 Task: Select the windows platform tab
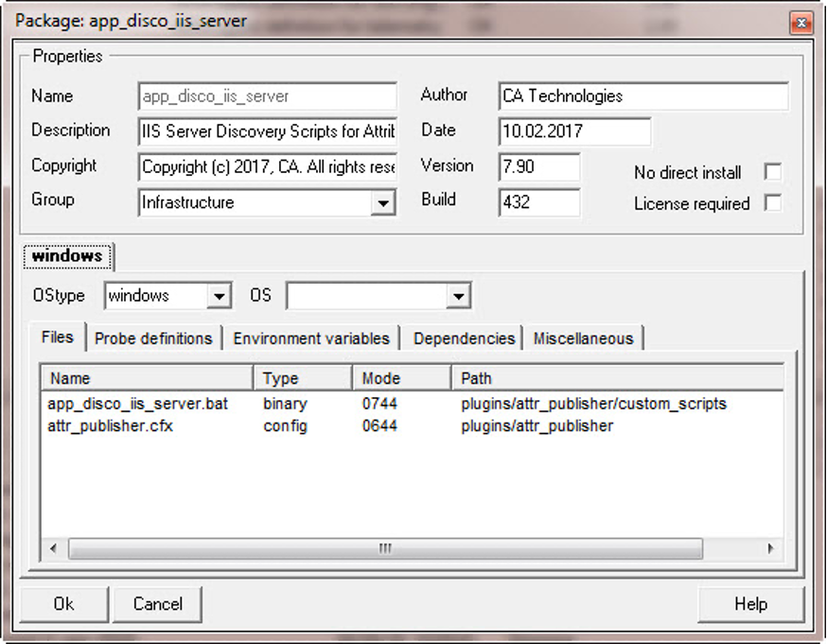coord(67,255)
